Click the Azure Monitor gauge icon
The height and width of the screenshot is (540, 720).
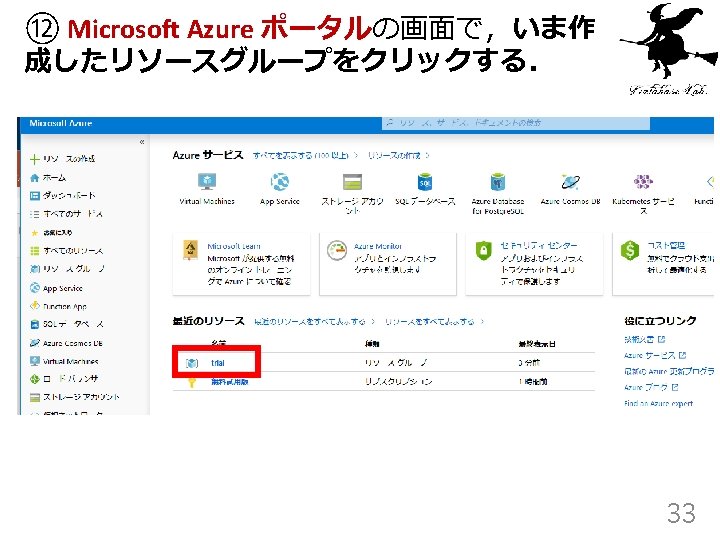[337, 250]
